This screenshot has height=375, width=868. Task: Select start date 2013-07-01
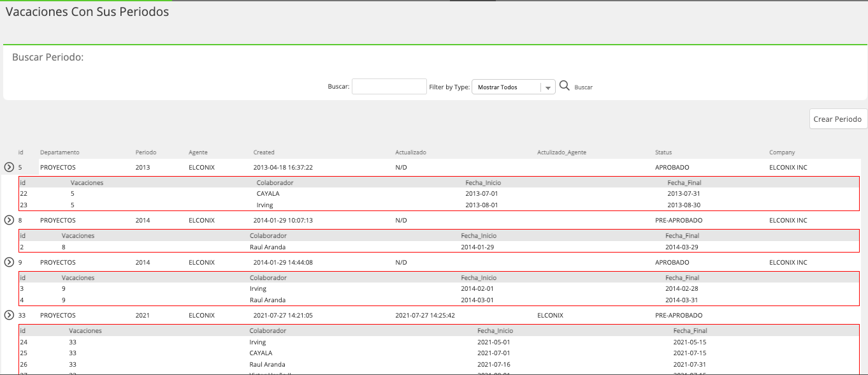click(x=481, y=193)
